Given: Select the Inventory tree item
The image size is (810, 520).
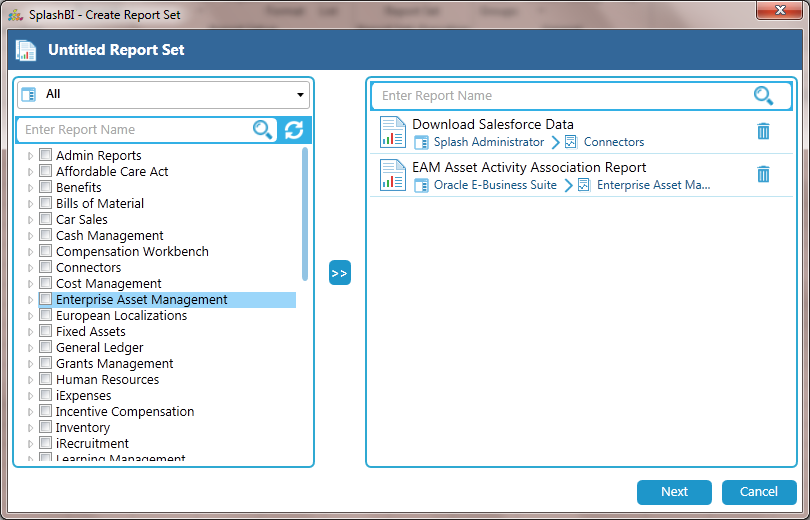Looking at the screenshot, I should click(x=83, y=428).
